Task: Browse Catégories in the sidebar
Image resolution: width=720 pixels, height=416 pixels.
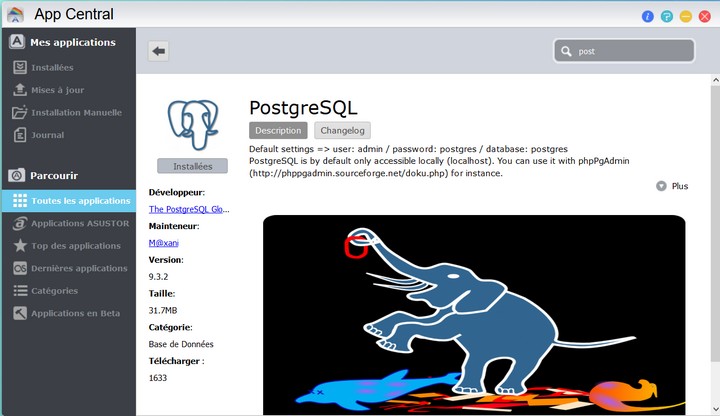Action: [x=69, y=291]
